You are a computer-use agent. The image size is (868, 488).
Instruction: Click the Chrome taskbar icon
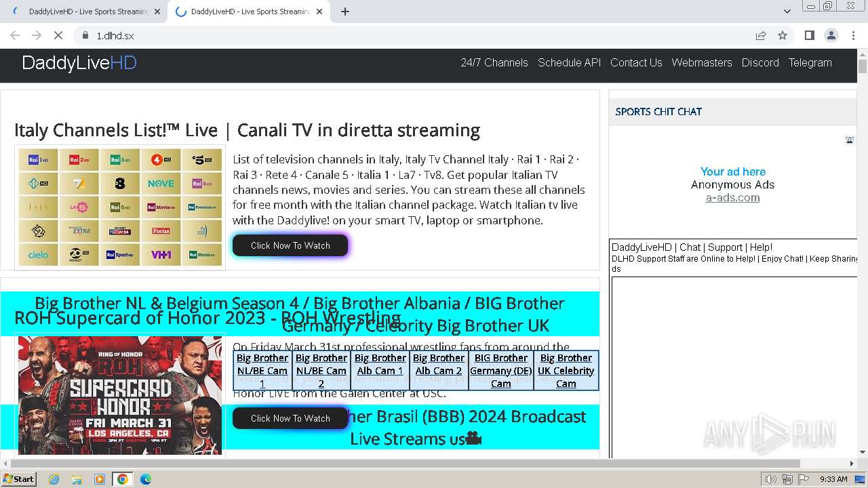[123, 479]
